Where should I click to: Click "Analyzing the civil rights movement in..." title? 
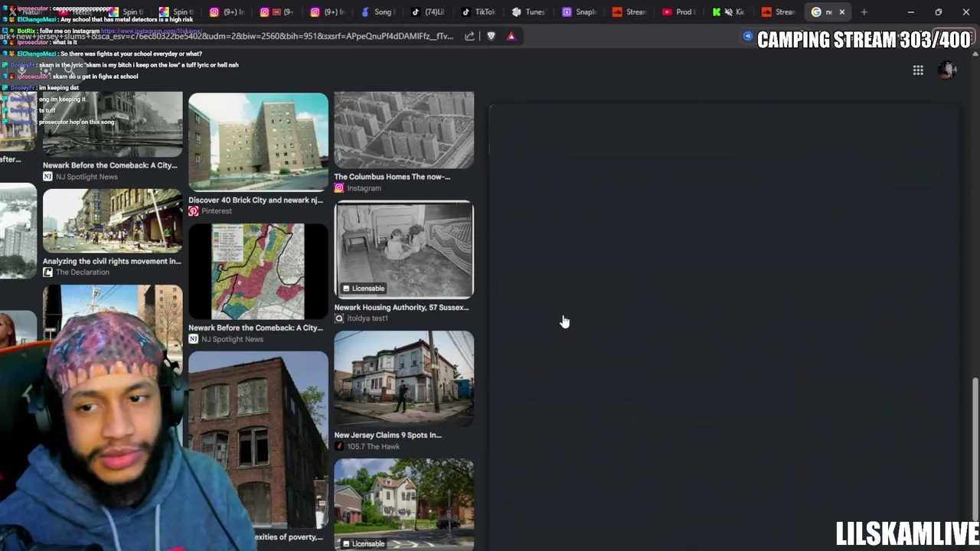point(112,261)
